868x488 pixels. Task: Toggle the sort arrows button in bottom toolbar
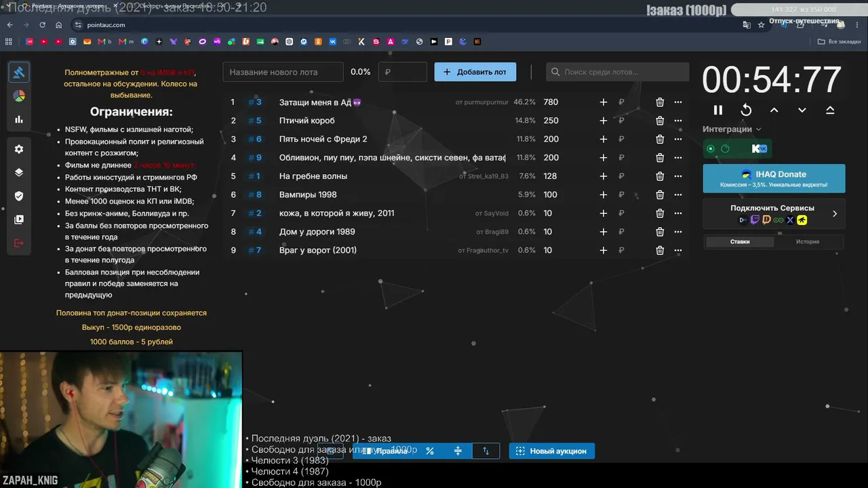[486, 451]
